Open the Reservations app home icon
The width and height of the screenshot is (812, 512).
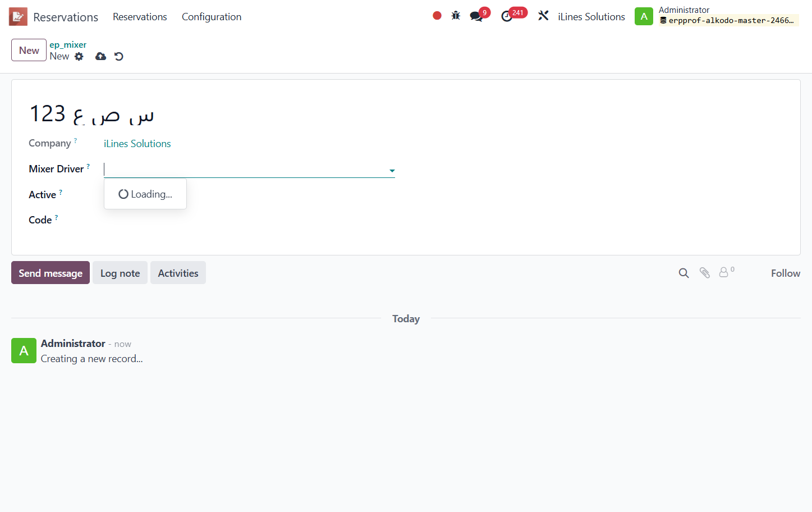point(18,17)
